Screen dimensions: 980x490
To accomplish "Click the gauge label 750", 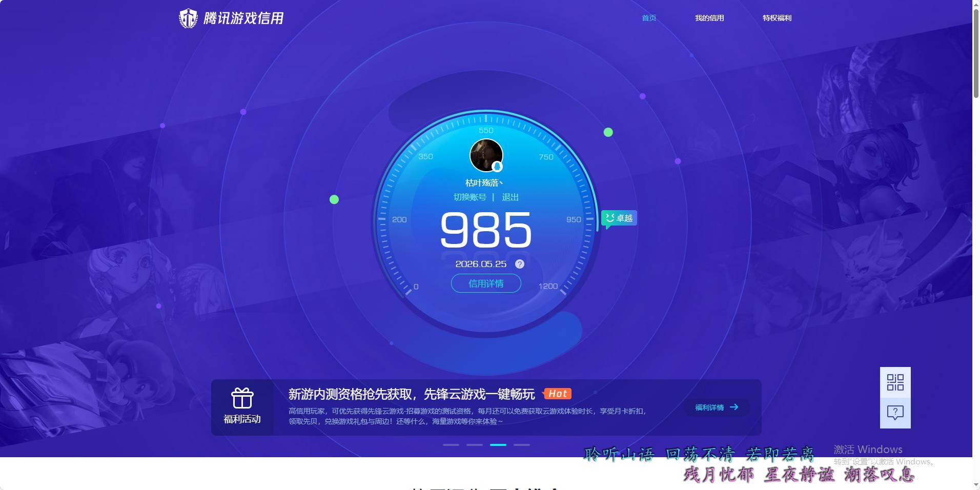I will pyautogui.click(x=546, y=157).
